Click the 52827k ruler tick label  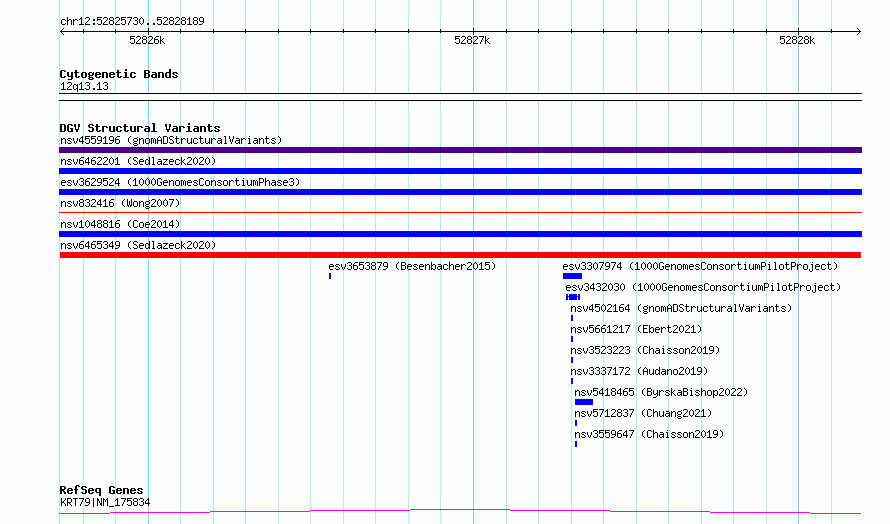coord(472,40)
